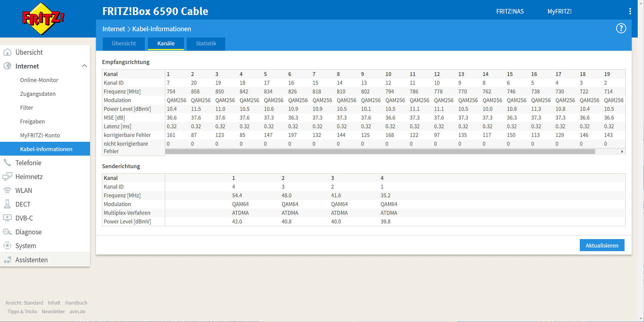
Task: Open the help question mark icon
Action: coord(621,29)
